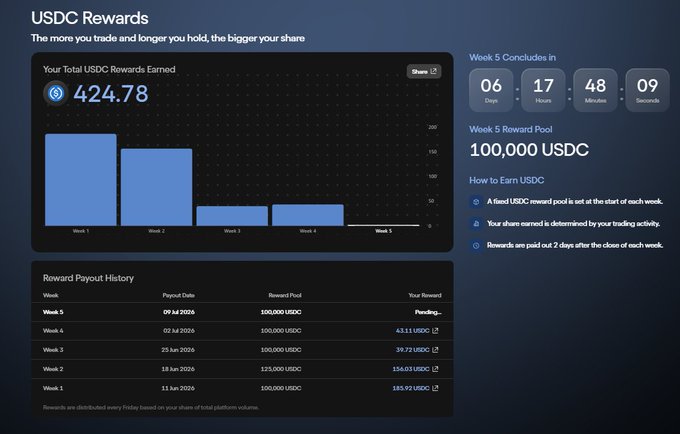Click the Week 3 row label in history
The image size is (680, 434).
coord(53,350)
